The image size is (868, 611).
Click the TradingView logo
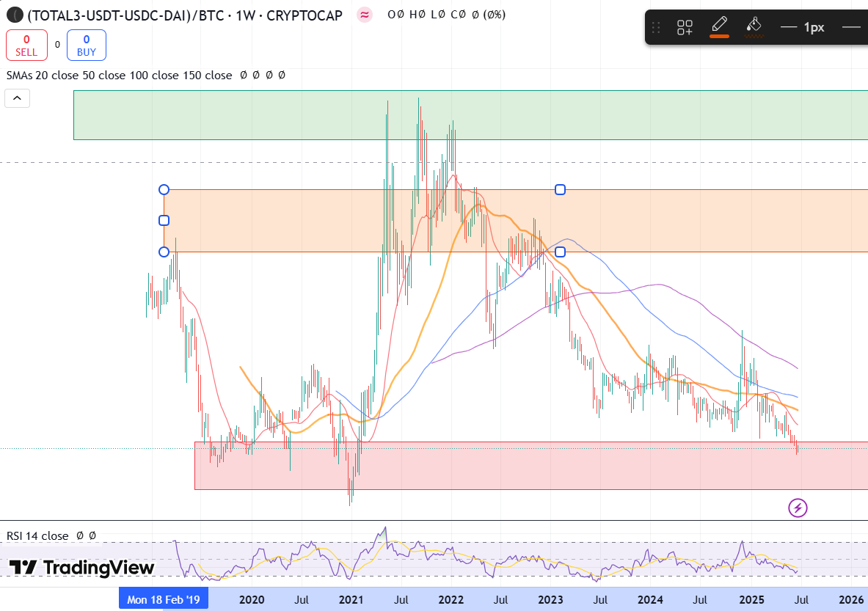coord(82,567)
